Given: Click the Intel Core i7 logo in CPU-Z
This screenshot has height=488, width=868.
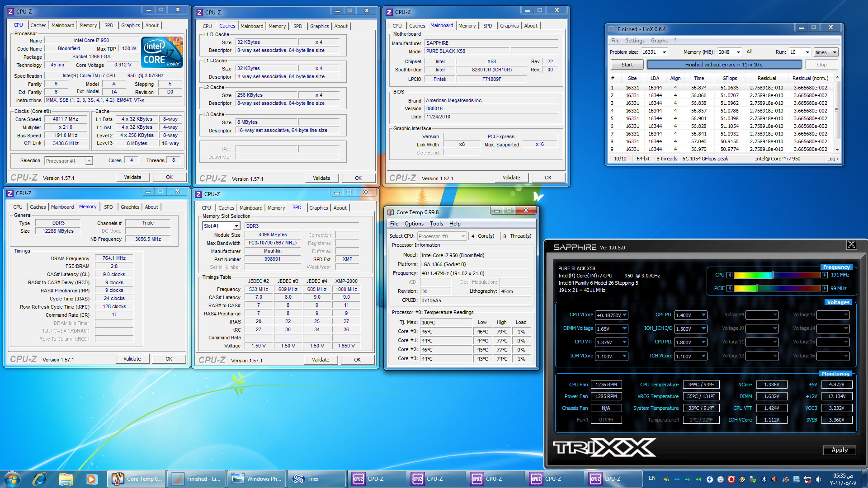Looking at the screenshot, I should (162, 52).
